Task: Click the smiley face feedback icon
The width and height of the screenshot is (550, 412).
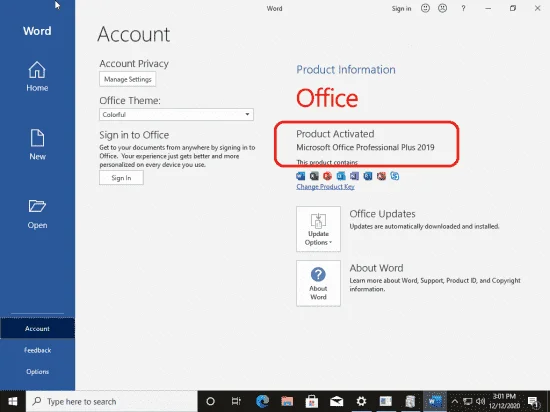Action: (x=425, y=8)
